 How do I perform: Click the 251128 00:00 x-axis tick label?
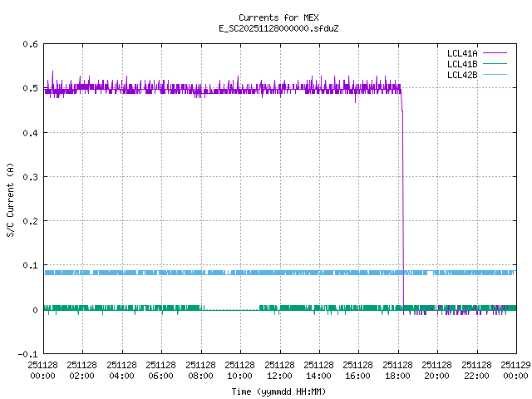[x=42, y=369]
